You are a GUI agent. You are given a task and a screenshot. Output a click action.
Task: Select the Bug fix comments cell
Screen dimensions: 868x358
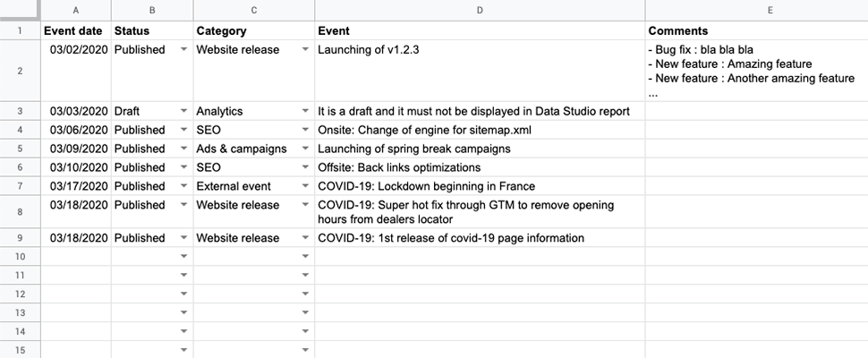pos(757,71)
